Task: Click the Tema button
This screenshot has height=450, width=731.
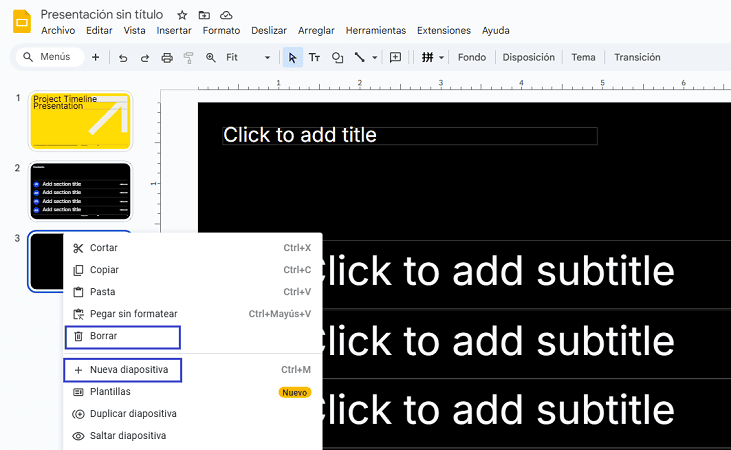Action: tap(583, 57)
